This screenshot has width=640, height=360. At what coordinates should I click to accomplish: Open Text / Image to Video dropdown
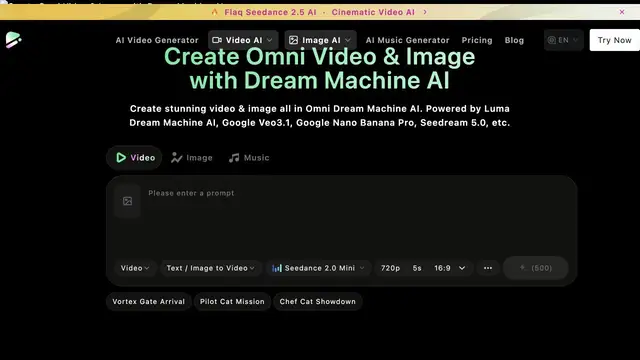point(210,268)
